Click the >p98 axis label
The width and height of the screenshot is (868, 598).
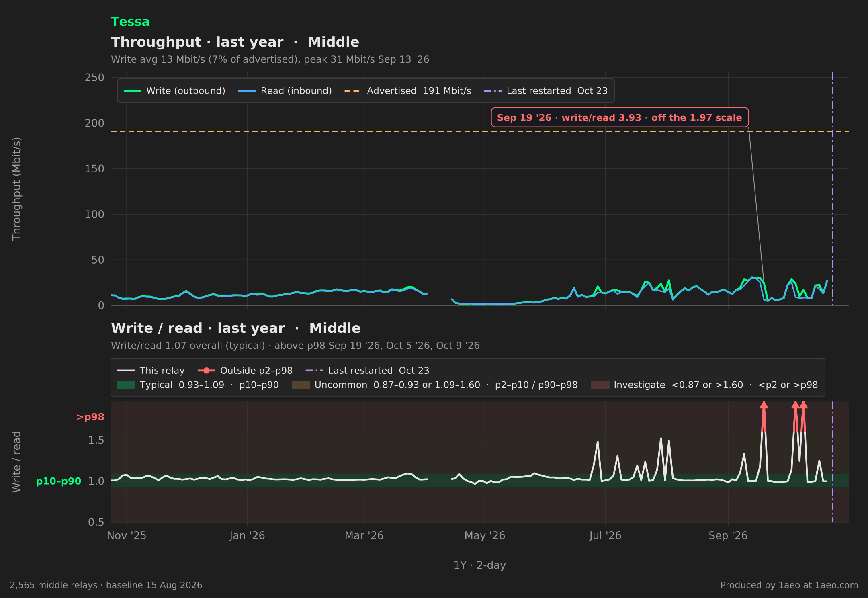coord(90,417)
